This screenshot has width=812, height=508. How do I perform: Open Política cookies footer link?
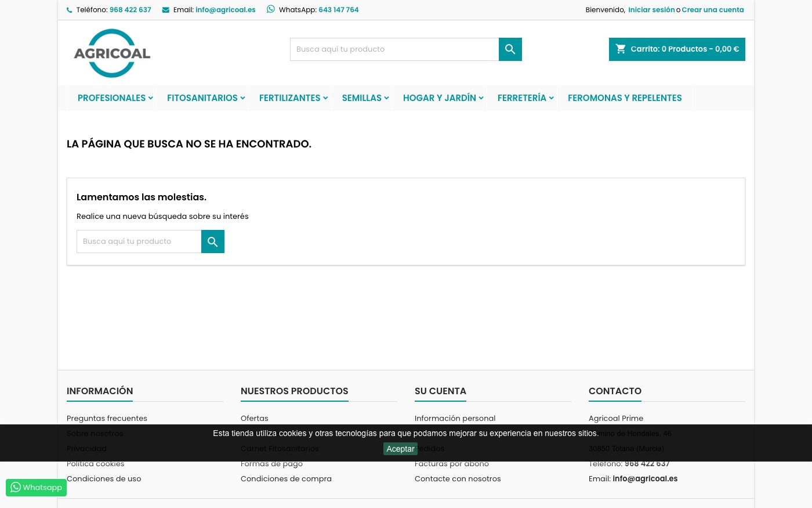coord(96,464)
